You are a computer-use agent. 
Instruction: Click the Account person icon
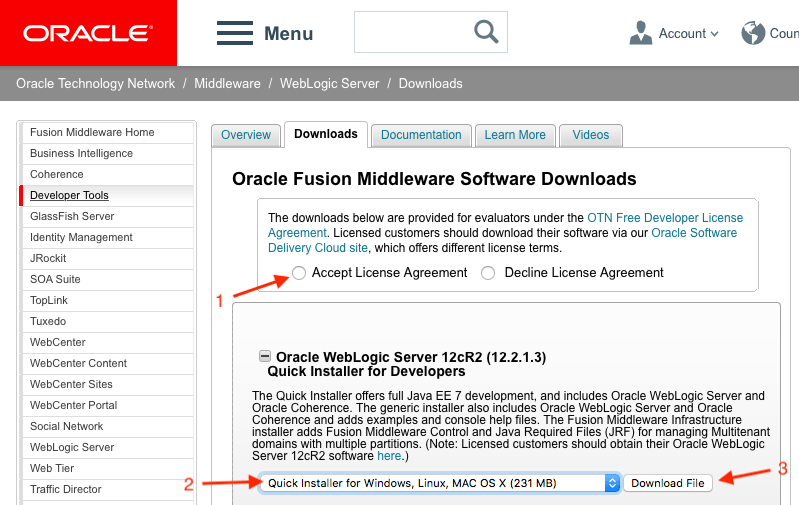pyautogui.click(x=641, y=33)
